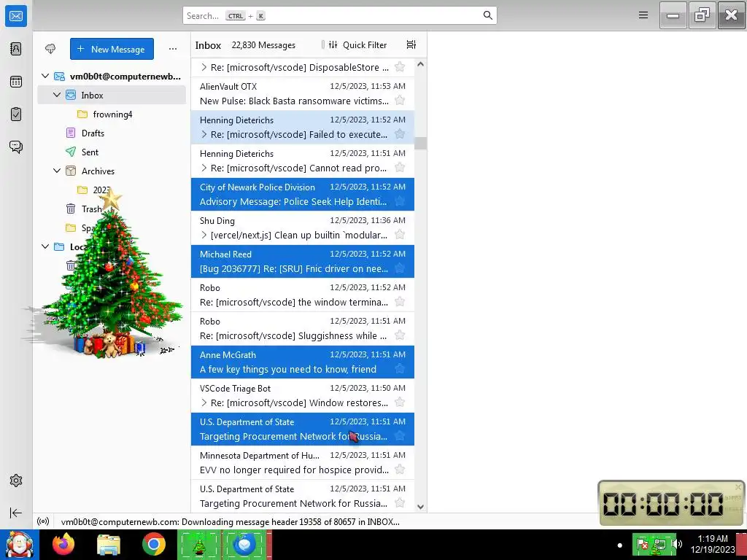747x560 pixels.
Task: Expand the Window restores thread
Action: click(x=204, y=402)
